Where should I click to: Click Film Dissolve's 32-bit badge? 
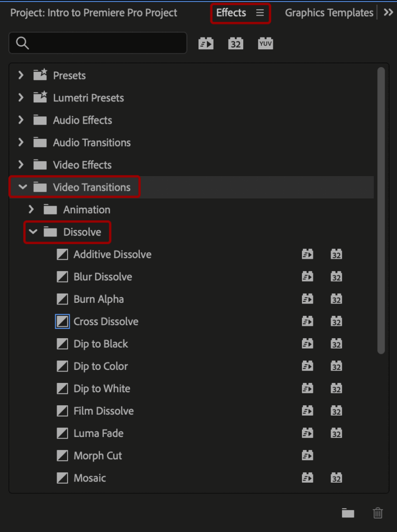click(336, 411)
